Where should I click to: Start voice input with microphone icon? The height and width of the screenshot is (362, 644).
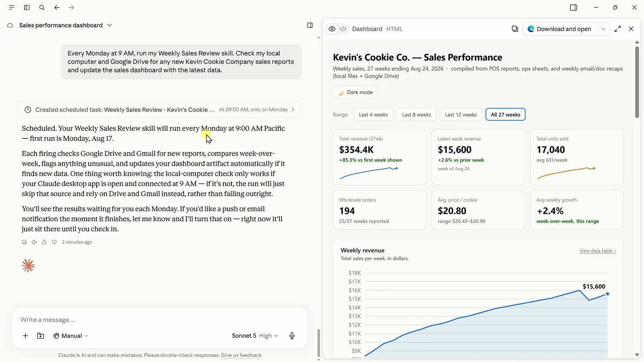coord(292,336)
